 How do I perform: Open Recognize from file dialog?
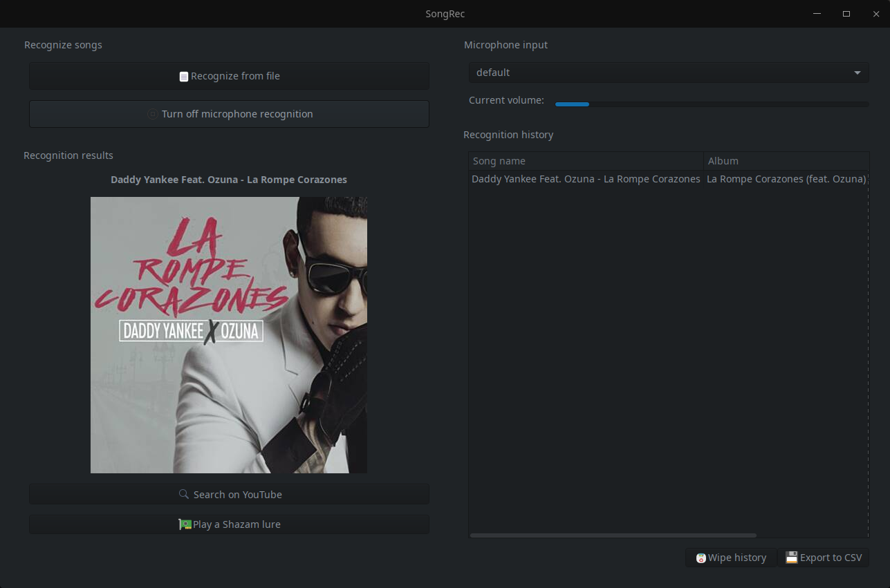click(x=229, y=76)
